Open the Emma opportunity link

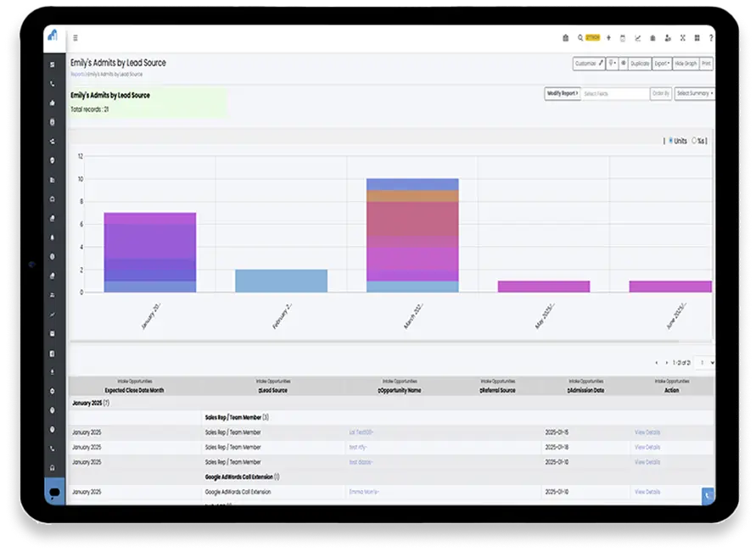point(364,492)
